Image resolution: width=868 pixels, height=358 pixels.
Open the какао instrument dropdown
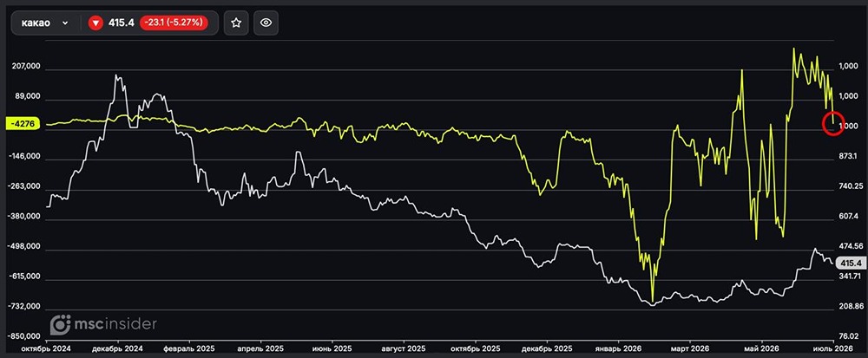click(45, 23)
